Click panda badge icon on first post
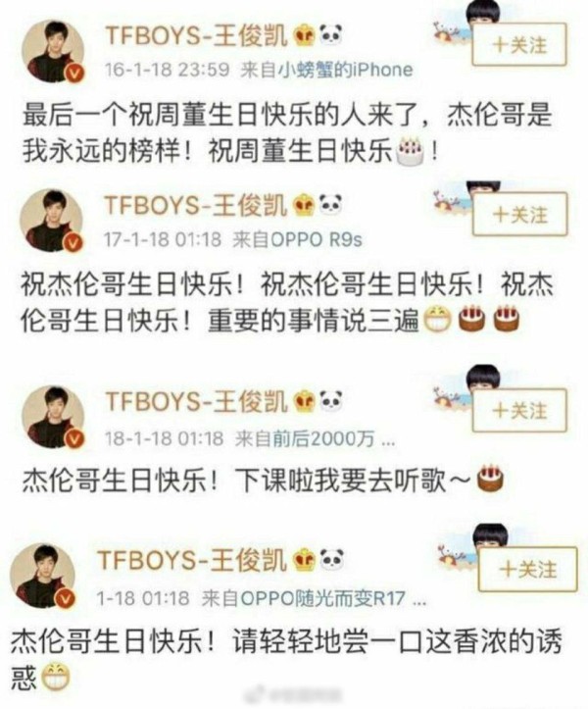 point(331,35)
